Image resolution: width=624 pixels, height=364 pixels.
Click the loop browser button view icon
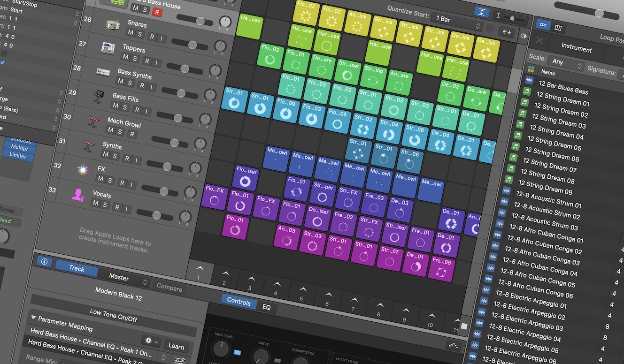(544, 25)
